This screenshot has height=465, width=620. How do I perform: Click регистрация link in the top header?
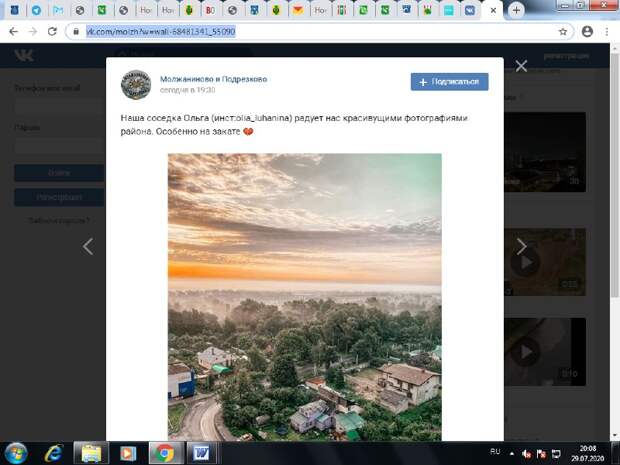coord(567,56)
